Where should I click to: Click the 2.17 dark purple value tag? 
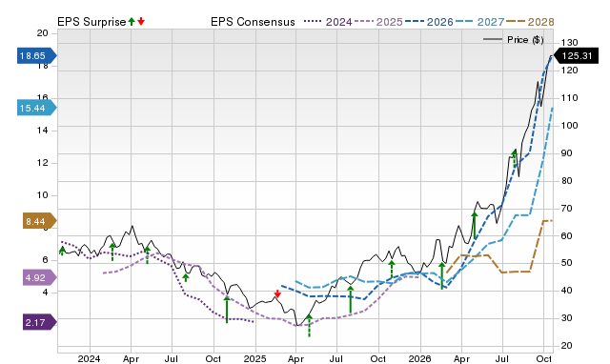click(40, 322)
